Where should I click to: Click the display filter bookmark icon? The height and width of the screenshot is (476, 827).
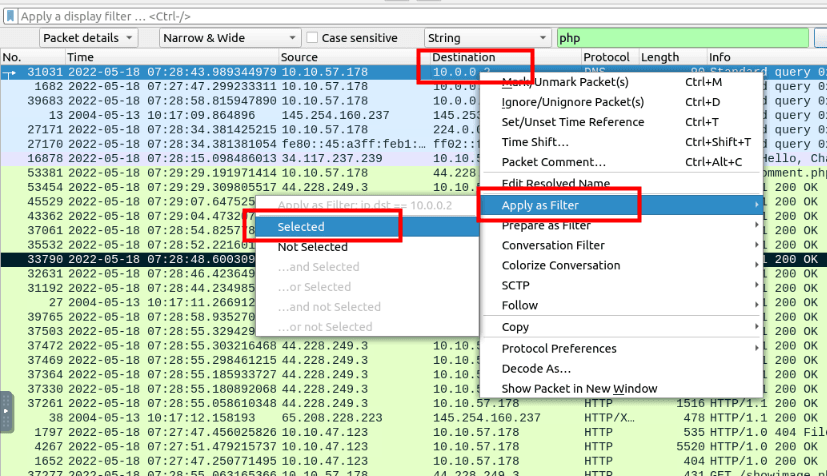[x=10, y=17]
